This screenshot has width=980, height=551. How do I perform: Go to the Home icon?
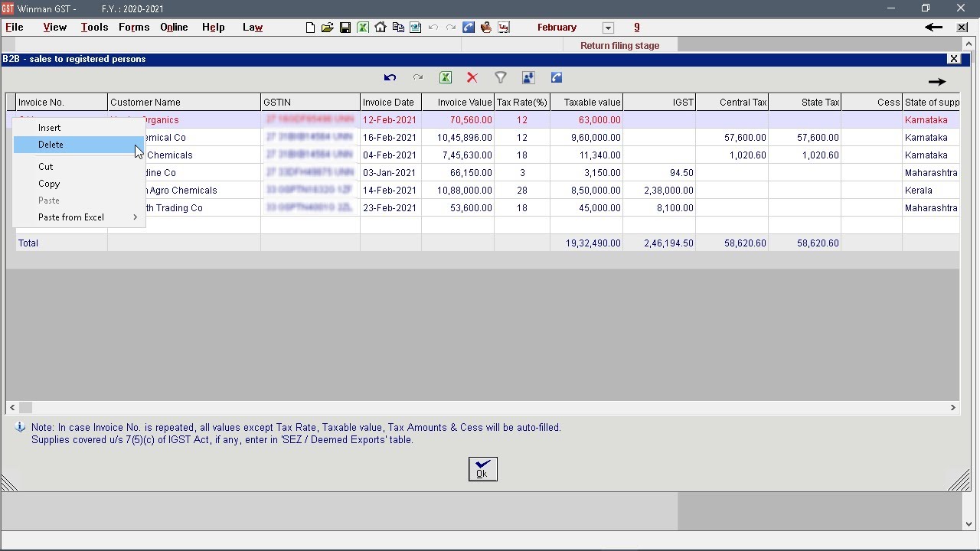point(381,28)
